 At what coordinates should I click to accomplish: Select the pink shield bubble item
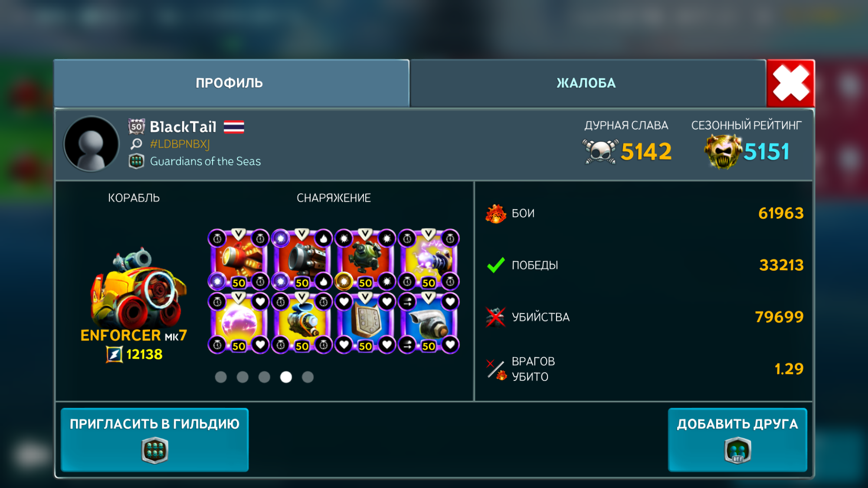239,323
